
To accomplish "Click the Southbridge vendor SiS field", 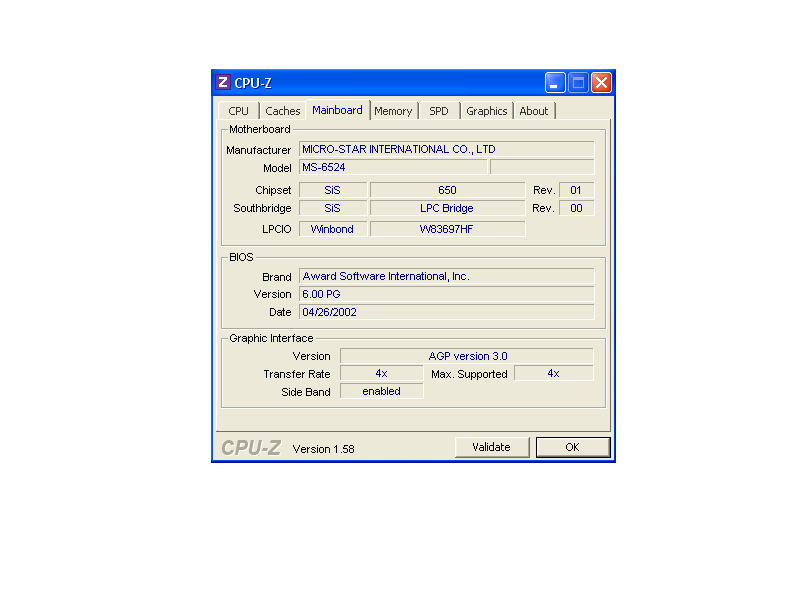I will point(333,208).
